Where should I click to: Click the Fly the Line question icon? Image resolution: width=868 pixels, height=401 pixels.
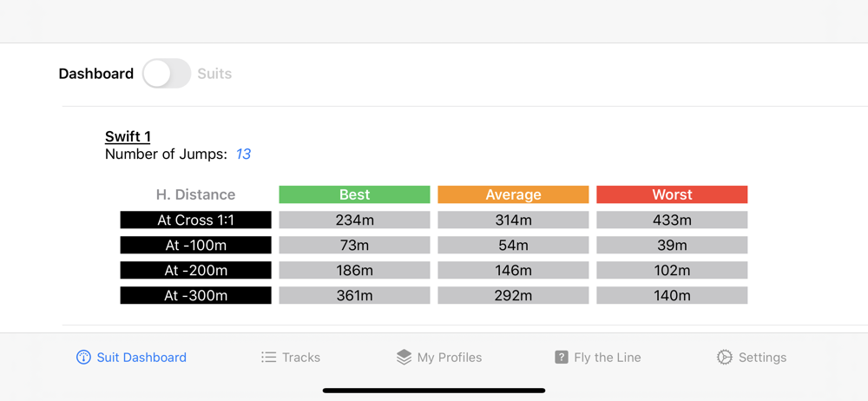point(562,358)
